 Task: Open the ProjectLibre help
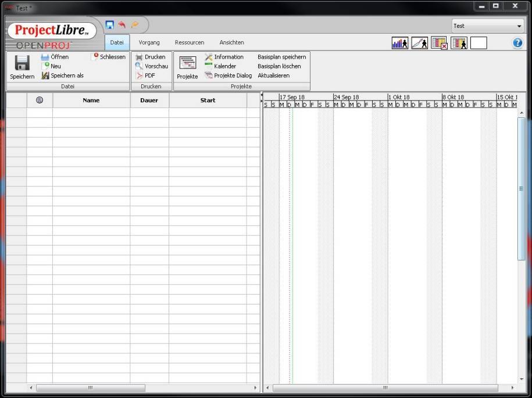[x=517, y=42]
